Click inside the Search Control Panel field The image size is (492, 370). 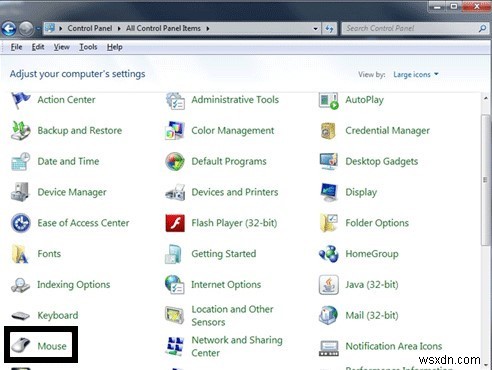pos(411,29)
